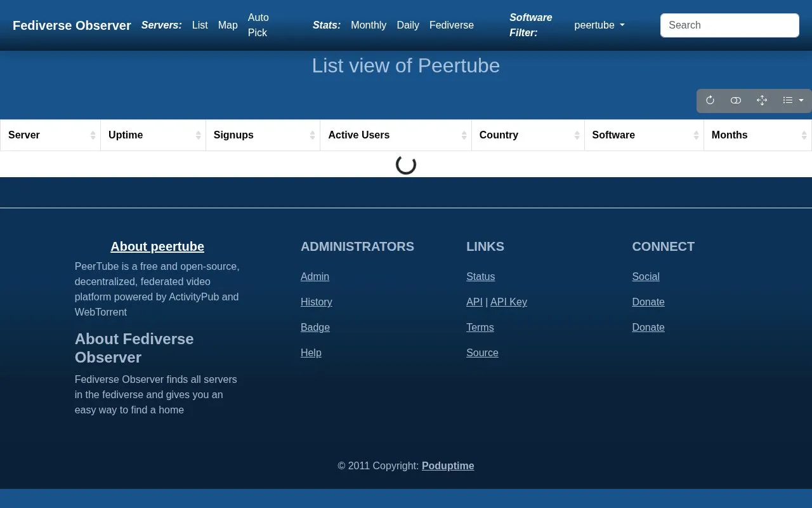This screenshot has width=812, height=508.
Task: Open Daily stats
Action: (x=408, y=25)
